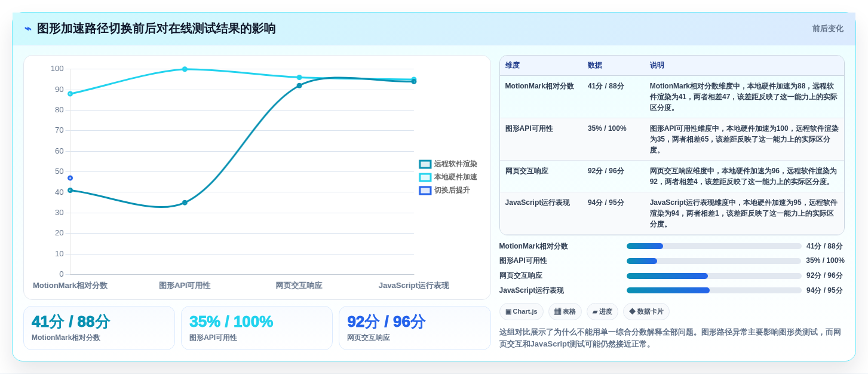Select the 数据 table column header
Image resolution: width=868 pixels, height=374 pixels.
[x=594, y=65]
